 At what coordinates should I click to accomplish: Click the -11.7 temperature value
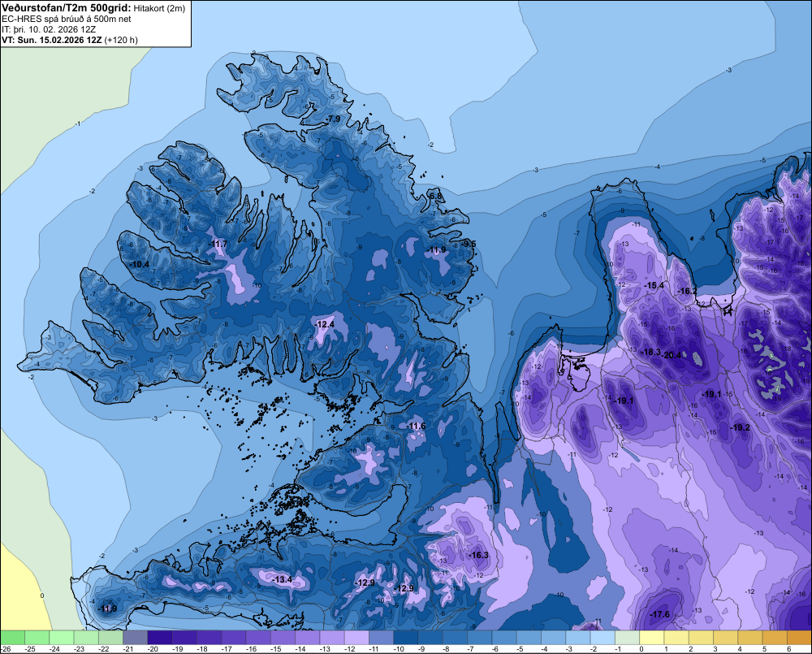click(x=218, y=244)
